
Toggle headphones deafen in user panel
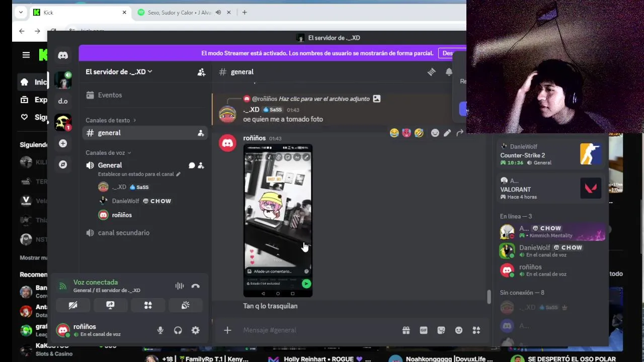(178, 330)
